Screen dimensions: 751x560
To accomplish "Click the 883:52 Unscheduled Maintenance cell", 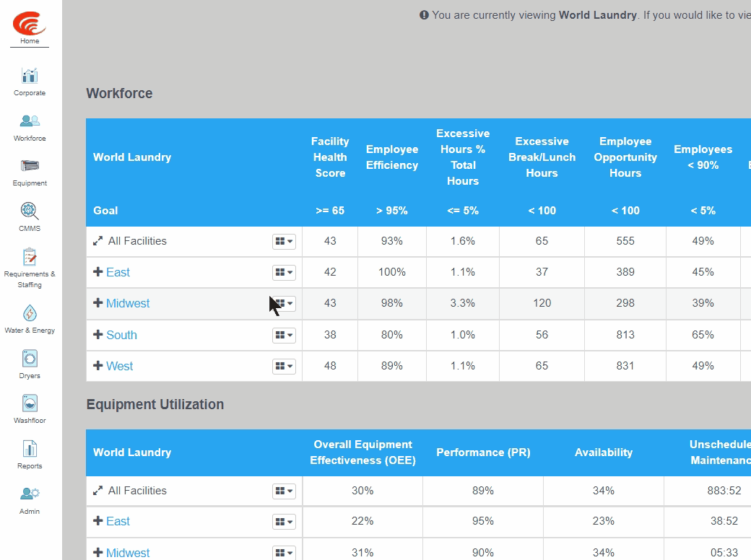I will coord(724,491).
